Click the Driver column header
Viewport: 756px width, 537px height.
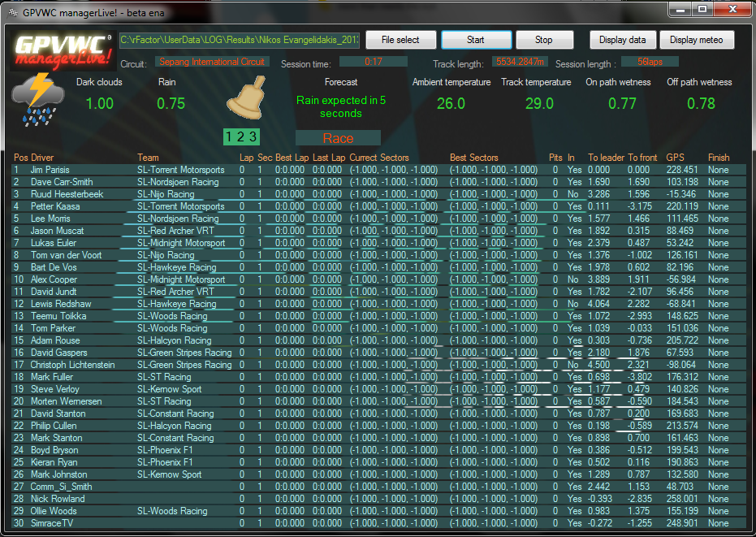point(42,158)
